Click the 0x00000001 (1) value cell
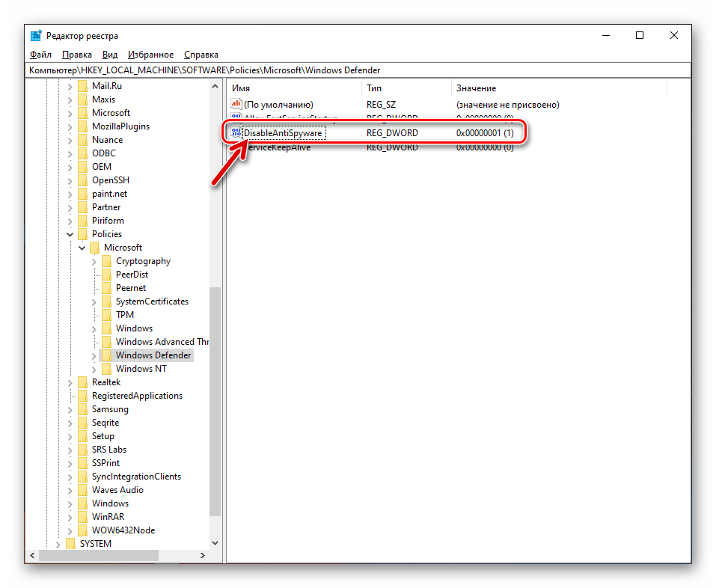 [485, 133]
